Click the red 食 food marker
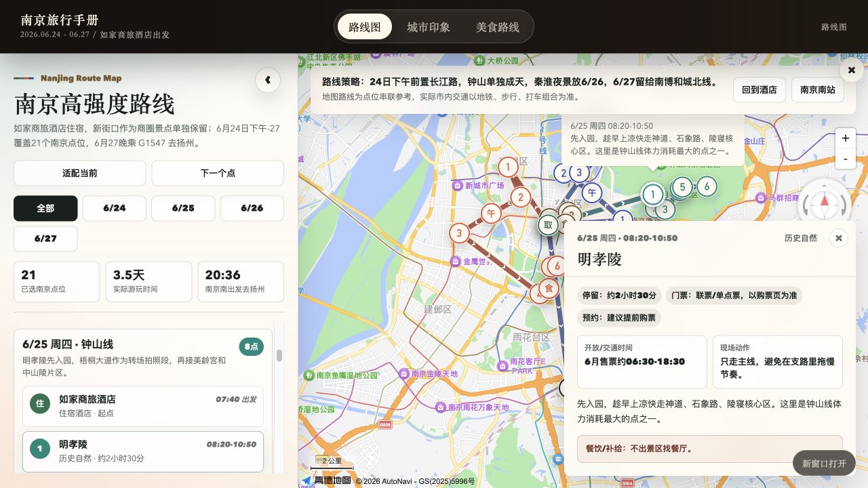Viewport: 868px width, 488px height. pyautogui.click(x=549, y=289)
